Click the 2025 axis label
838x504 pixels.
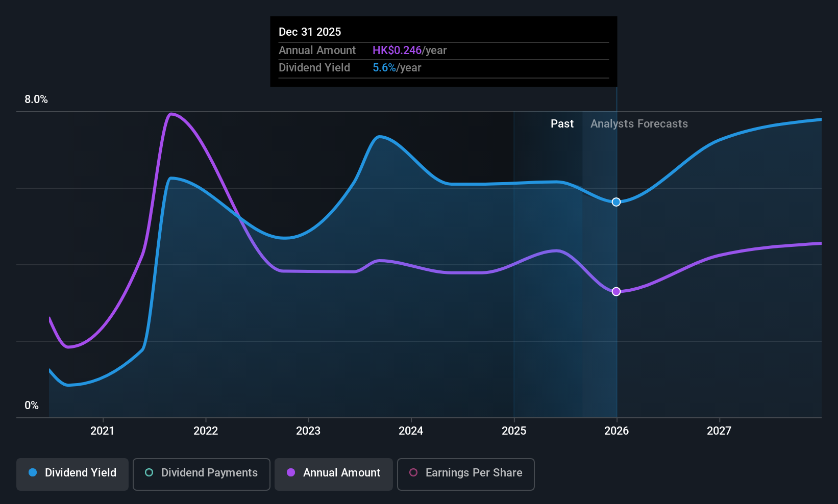(x=514, y=431)
